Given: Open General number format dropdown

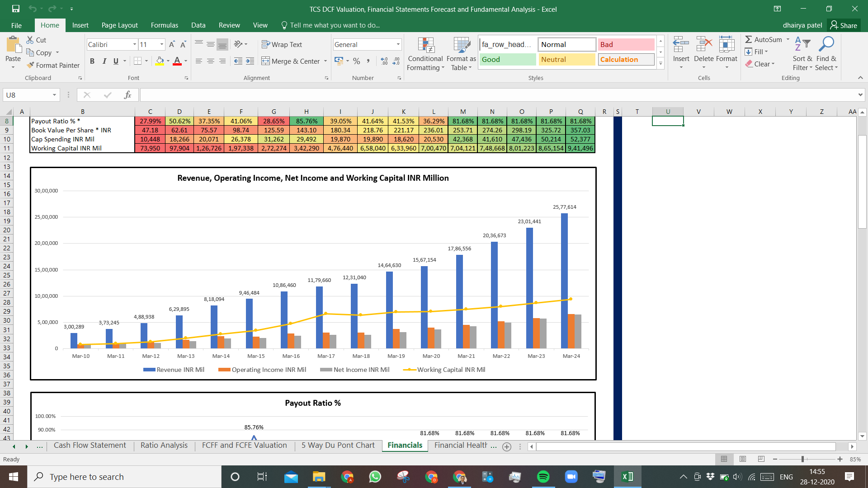Looking at the screenshot, I should coord(398,44).
